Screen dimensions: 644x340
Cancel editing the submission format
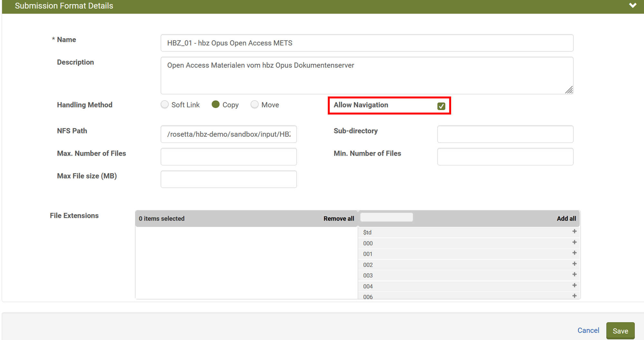coord(588,330)
